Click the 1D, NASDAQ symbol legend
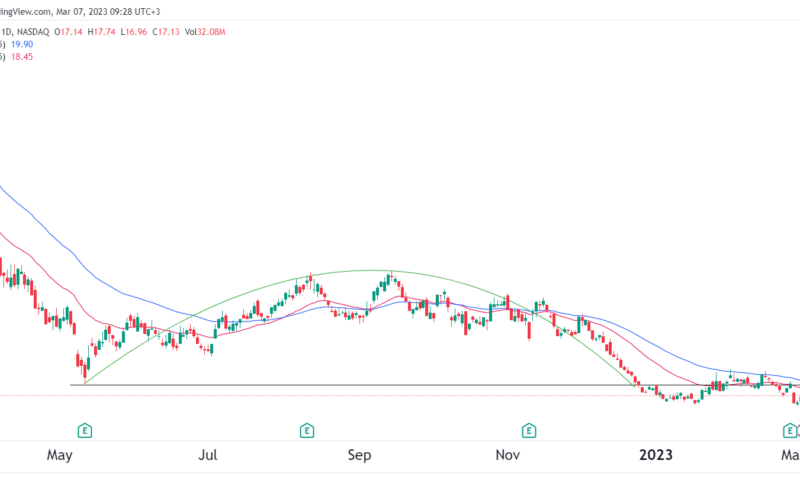The height and width of the screenshot is (499, 800). (24, 32)
